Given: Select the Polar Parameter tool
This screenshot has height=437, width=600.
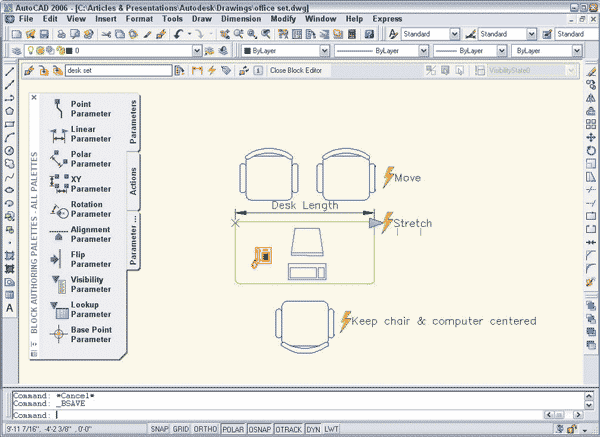Looking at the screenshot, I should click(x=80, y=159).
